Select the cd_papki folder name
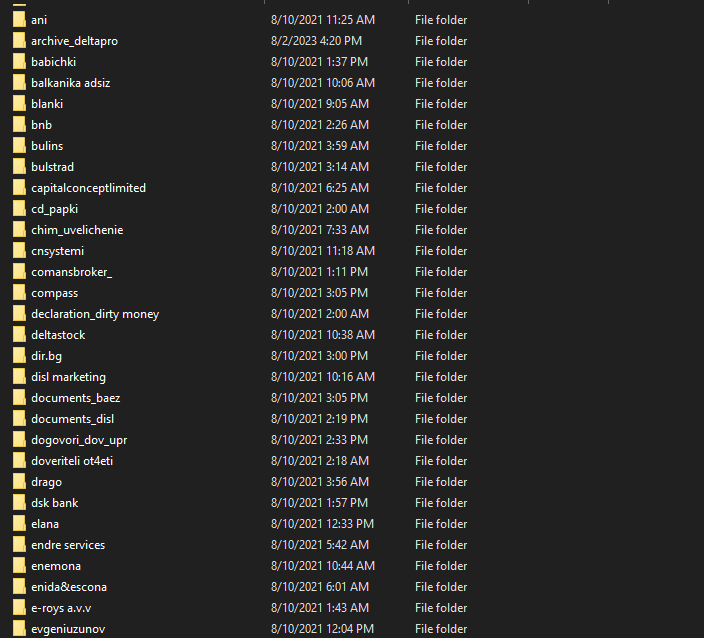The image size is (704, 638). pos(54,209)
